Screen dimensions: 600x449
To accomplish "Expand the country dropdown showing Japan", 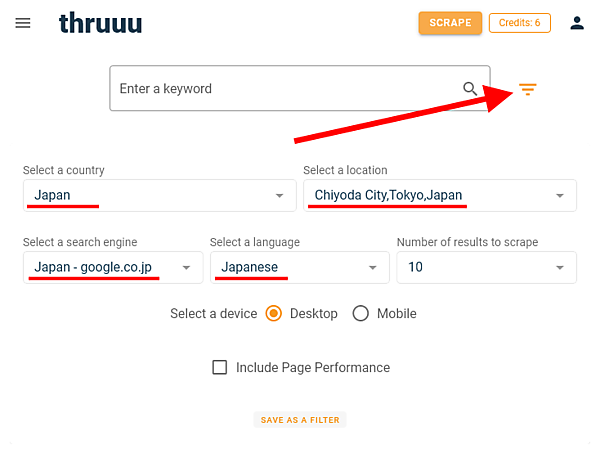I will coord(279,196).
